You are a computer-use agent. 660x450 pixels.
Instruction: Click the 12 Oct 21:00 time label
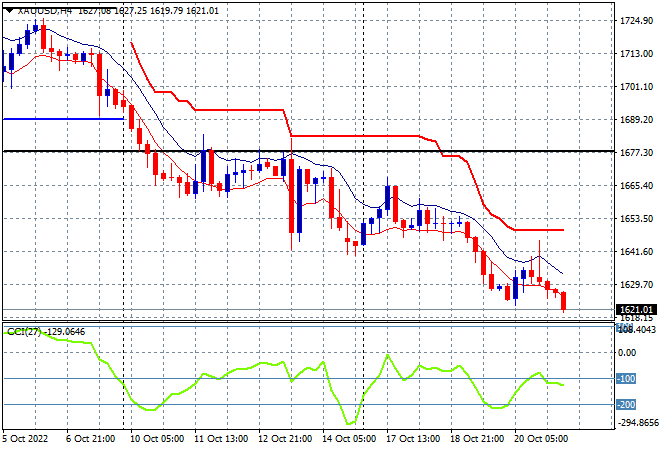click(x=285, y=439)
